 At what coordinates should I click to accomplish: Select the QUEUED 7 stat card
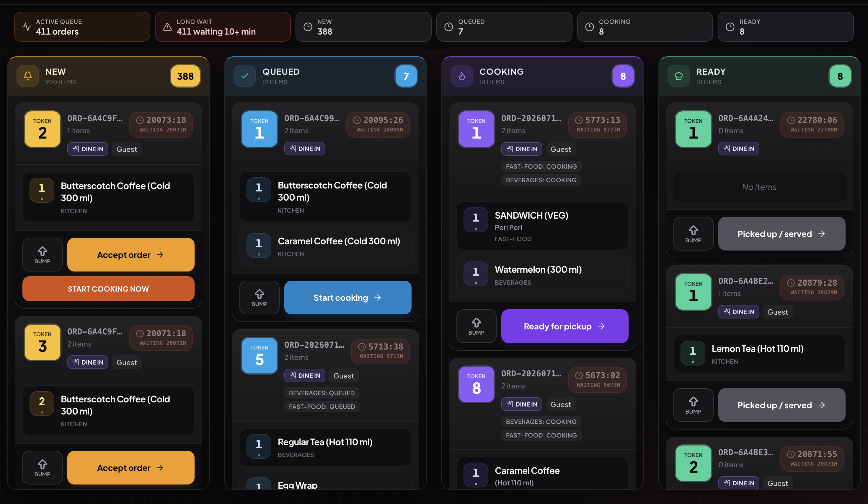pyautogui.click(x=504, y=27)
